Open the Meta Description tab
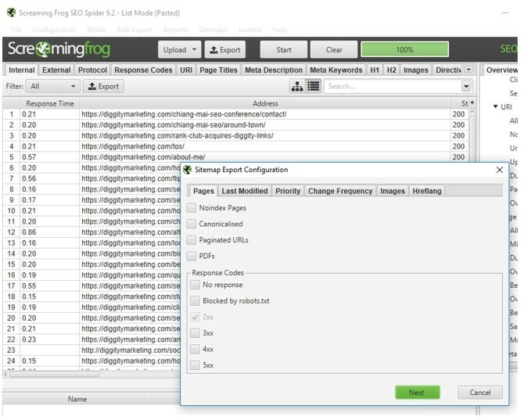527x420 pixels. pos(274,70)
